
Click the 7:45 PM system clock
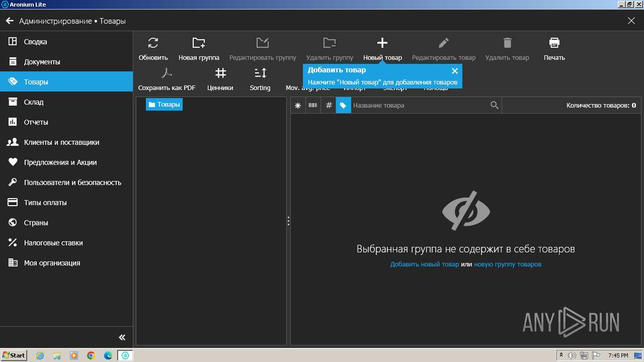coord(618,355)
